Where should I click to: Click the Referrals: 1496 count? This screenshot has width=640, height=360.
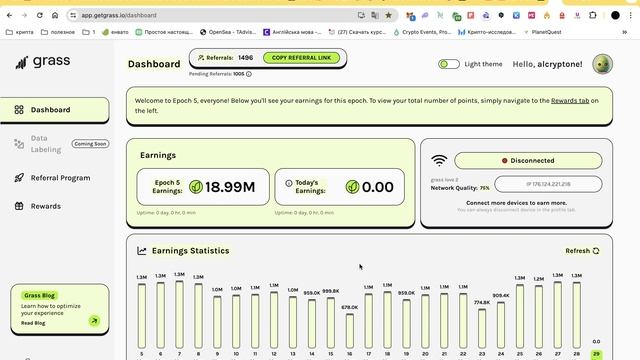click(226, 58)
